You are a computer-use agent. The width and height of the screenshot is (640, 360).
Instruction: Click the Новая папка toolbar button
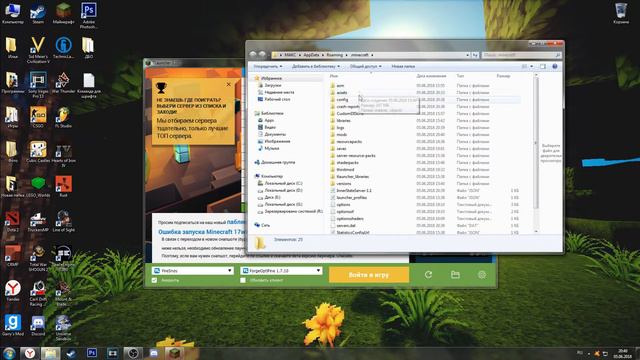coord(403,66)
